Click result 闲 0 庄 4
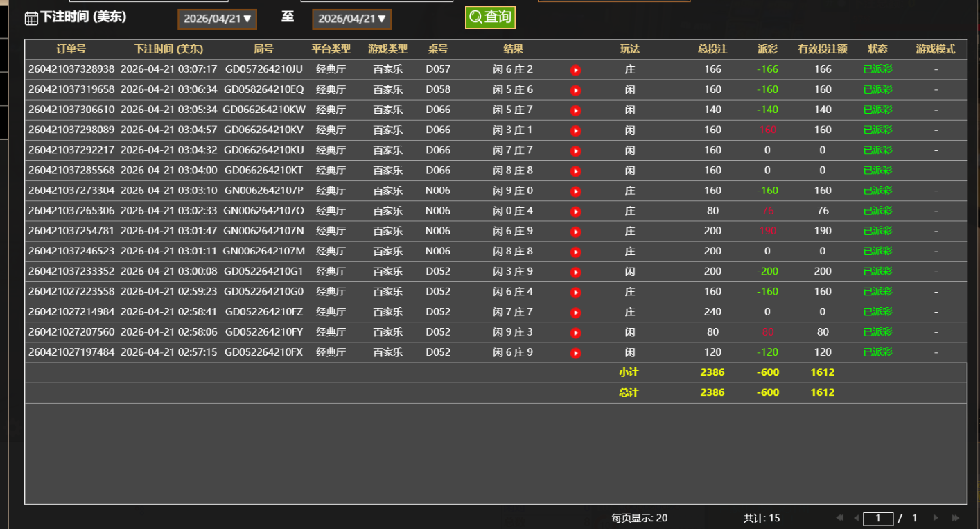Image resolution: width=980 pixels, height=529 pixels. coord(513,211)
